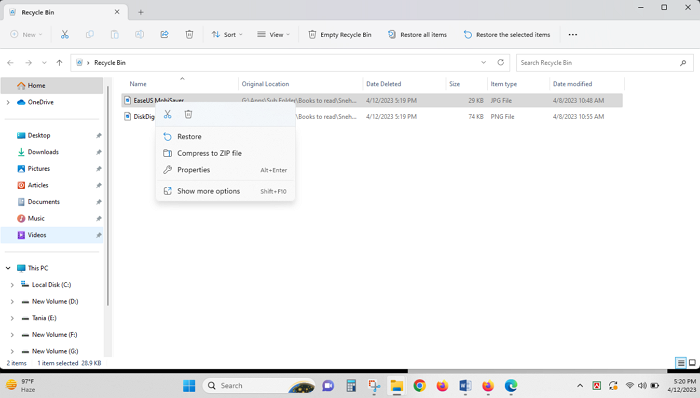
Task: Click the search magnifier icon
Action: coord(683,63)
